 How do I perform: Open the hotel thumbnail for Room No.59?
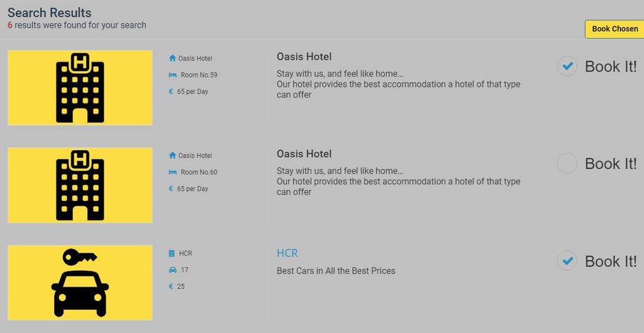click(80, 88)
